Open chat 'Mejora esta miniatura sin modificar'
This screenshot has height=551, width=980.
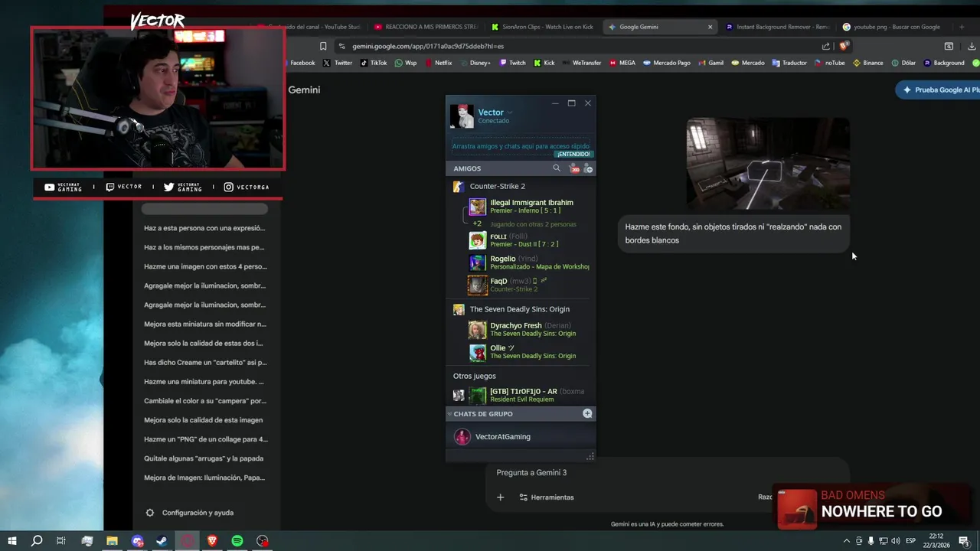click(204, 324)
